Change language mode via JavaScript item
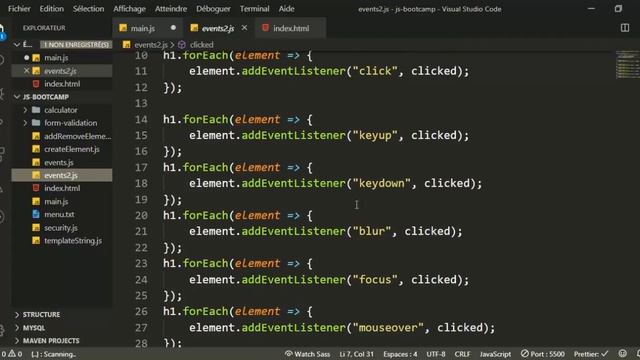This screenshot has height=360, width=640. 495,354
